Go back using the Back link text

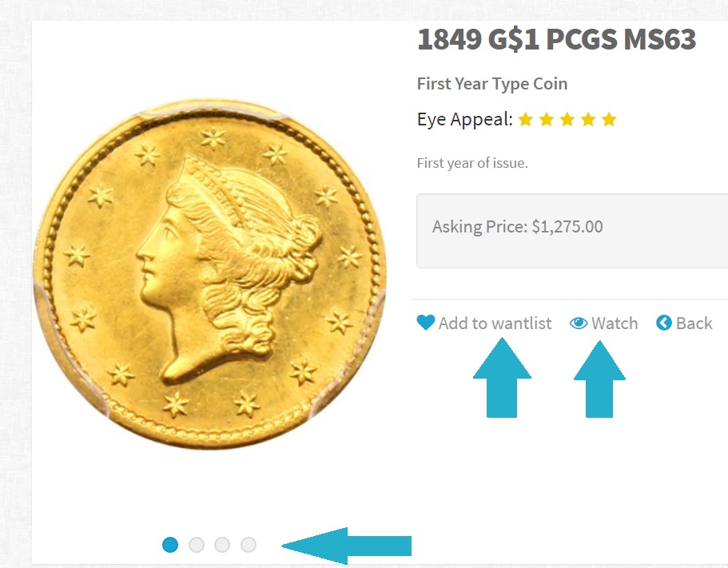tap(694, 323)
